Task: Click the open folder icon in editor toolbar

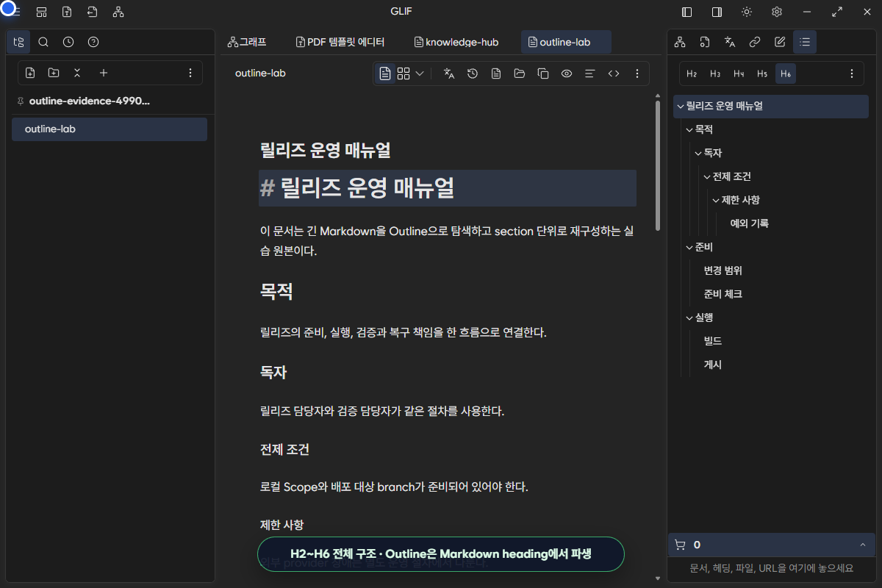Action: pyautogui.click(x=520, y=73)
